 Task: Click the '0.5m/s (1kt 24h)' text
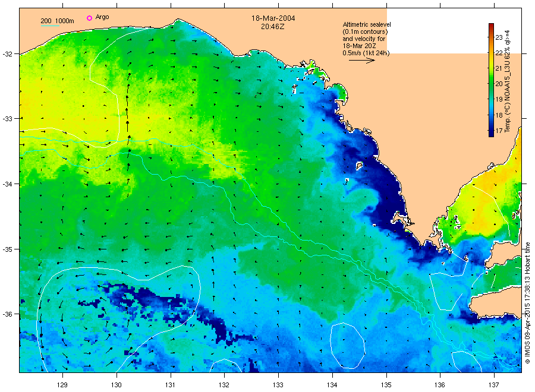pyautogui.click(x=366, y=53)
